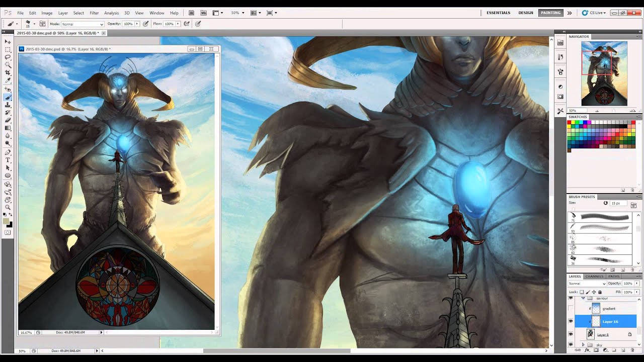Select the Hand tool

coord(8,200)
